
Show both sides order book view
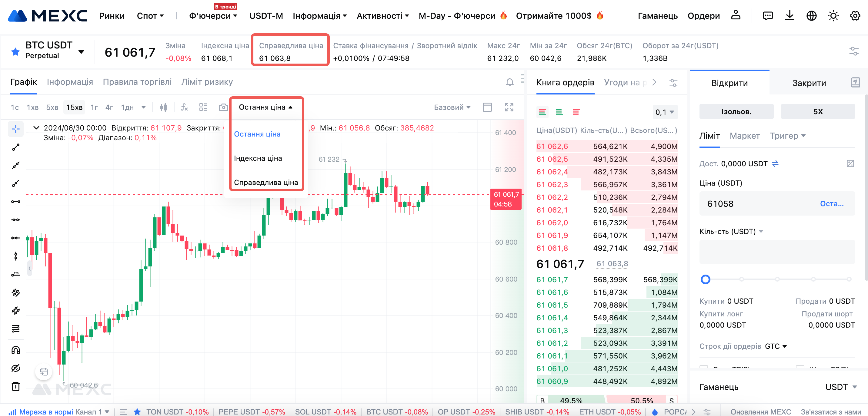(542, 112)
